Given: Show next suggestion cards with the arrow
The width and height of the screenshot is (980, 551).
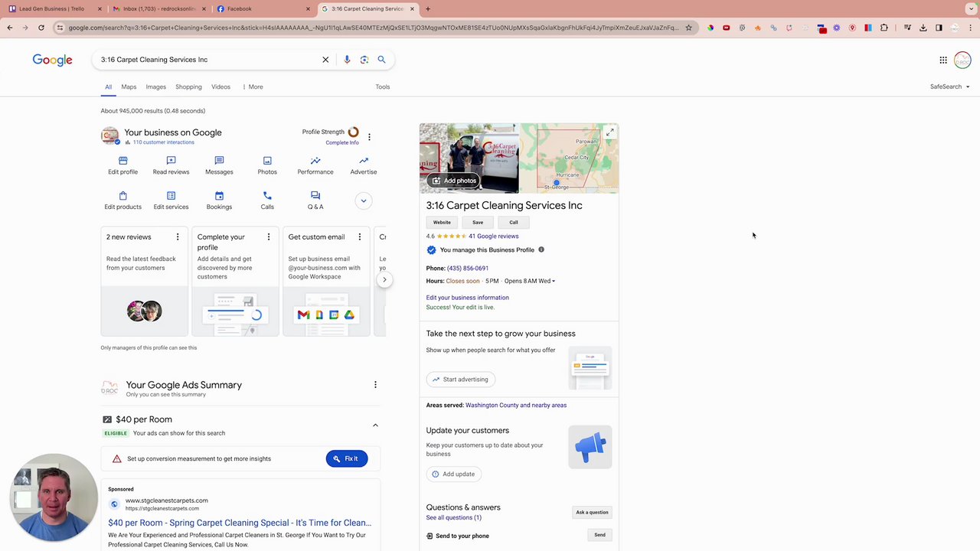Looking at the screenshot, I should 384,280.
